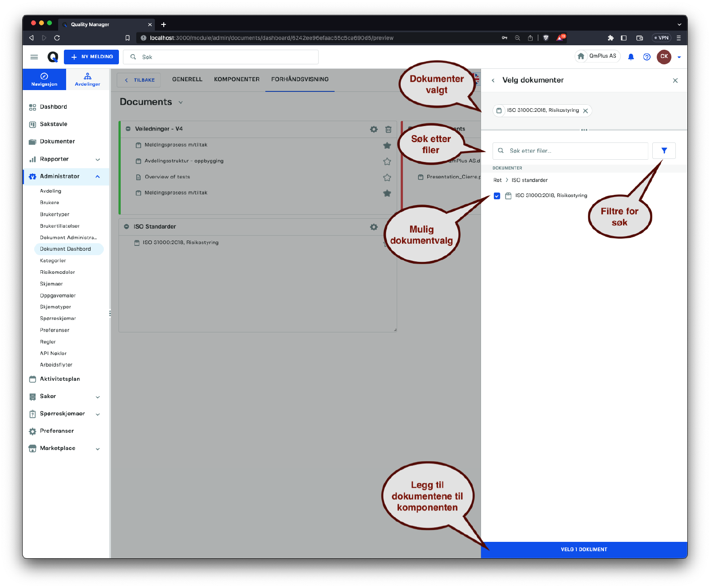Uncheck ISO 31000:2018, Risikostyring checkbox

[x=497, y=196]
